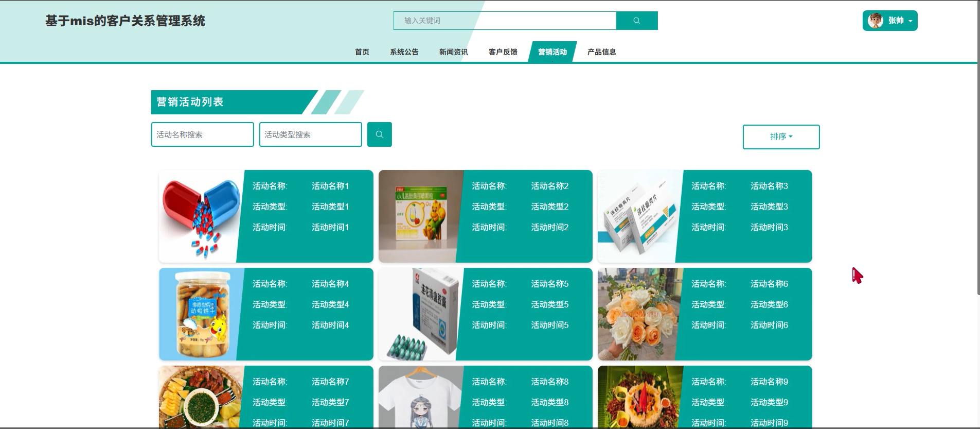Click the text 活动时间2
Viewport: 980px width, 429px height.
coord(550,227)
